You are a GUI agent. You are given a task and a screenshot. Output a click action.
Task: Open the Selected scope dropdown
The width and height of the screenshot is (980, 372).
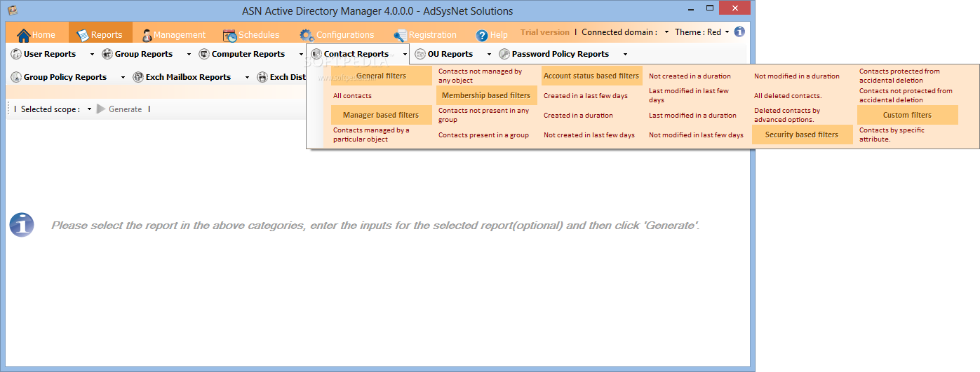pos(90,109)
